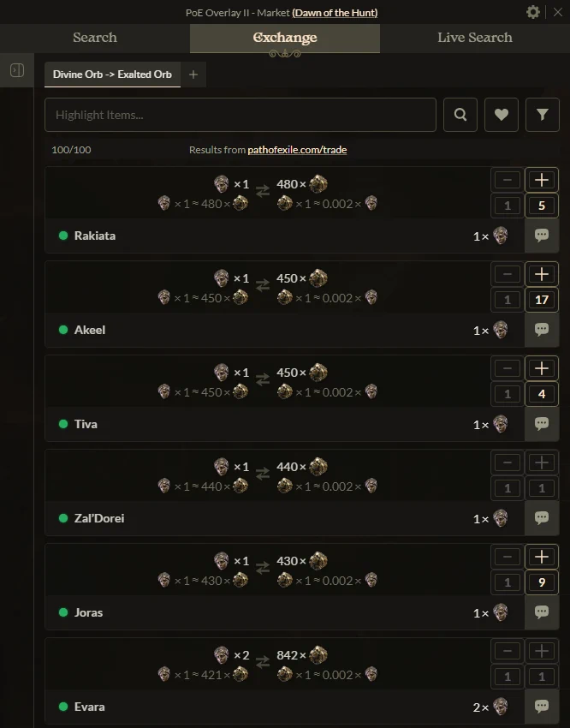This screenshot has width=570, height=728.
Task: Open the filter icon beside the heart
Action: (542, 114)
